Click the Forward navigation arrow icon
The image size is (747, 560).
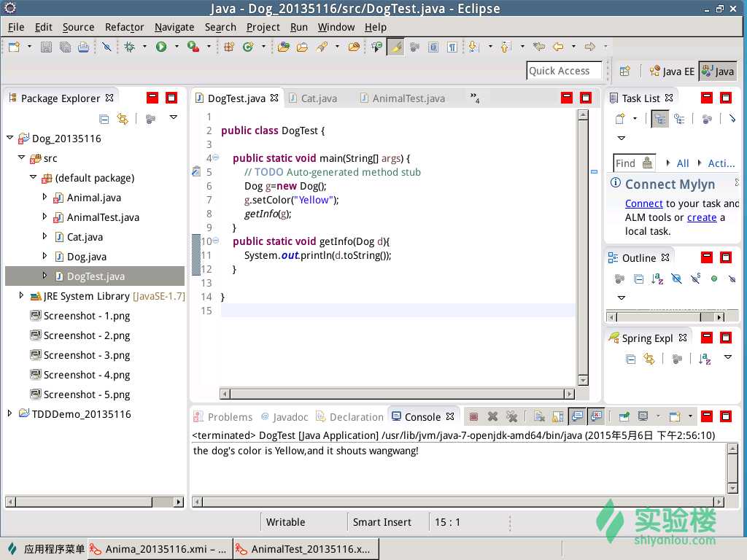click(589, 47)
